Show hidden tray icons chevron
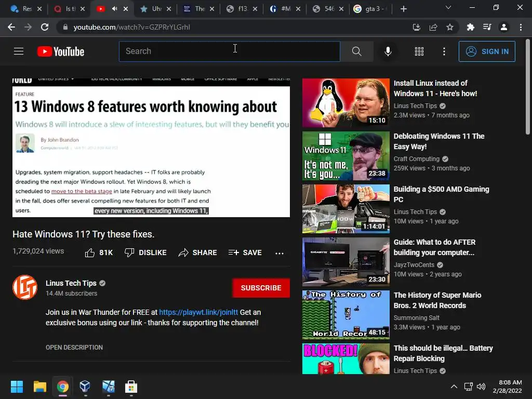Viewport: 532px width, 399px height. click(x=454, y=387)
